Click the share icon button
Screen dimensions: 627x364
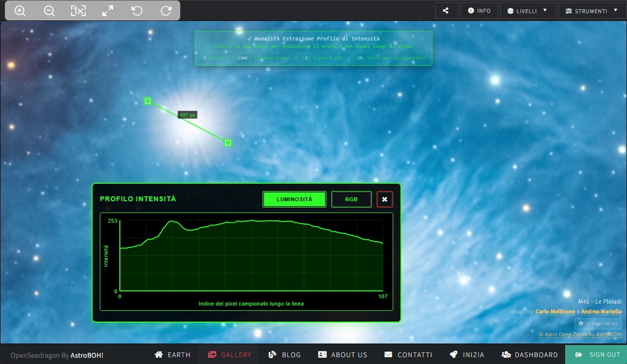click(x=447, y=11)
